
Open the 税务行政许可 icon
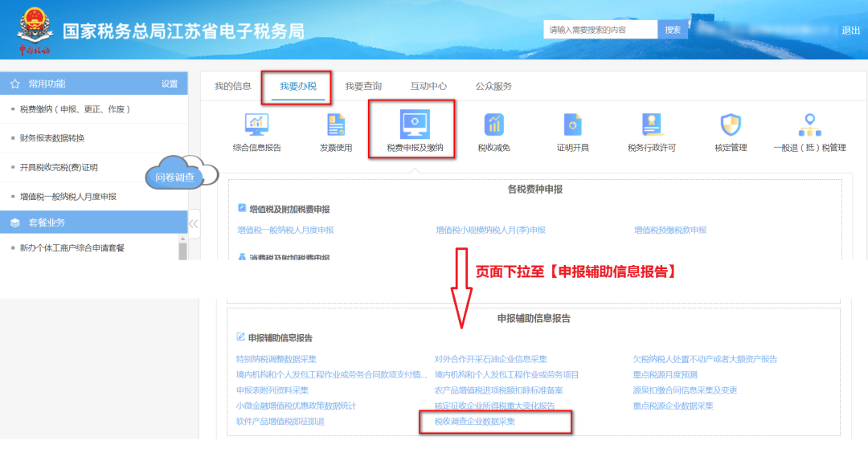[x=651, y=125]
